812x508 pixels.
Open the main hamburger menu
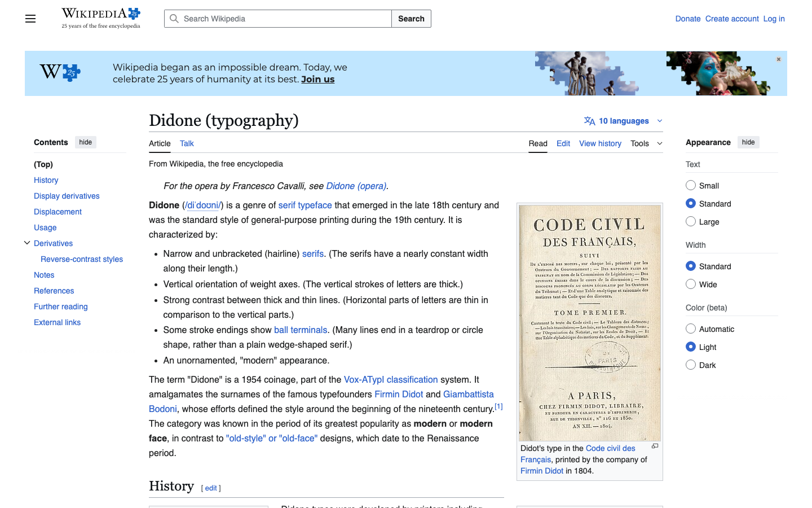point(30,19)
